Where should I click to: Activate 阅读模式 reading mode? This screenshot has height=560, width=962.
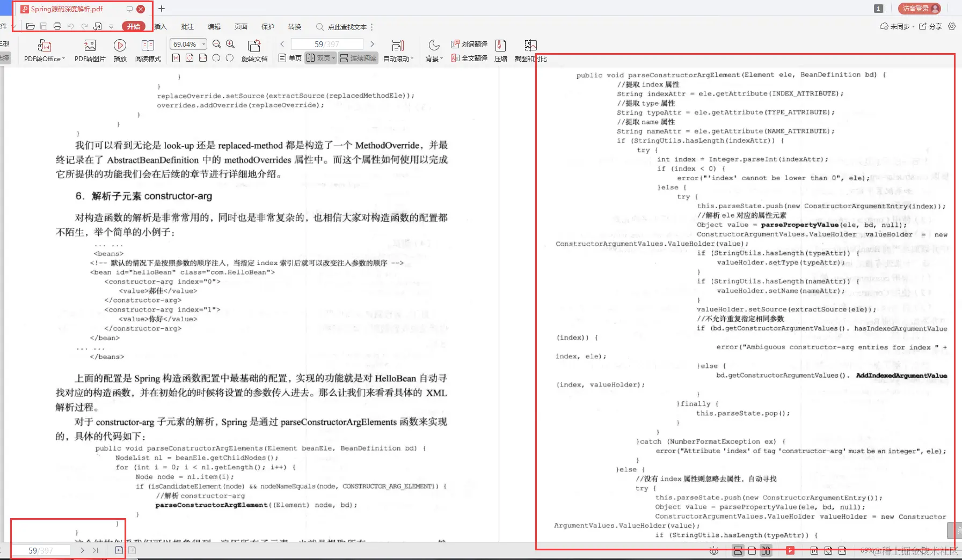148,50
